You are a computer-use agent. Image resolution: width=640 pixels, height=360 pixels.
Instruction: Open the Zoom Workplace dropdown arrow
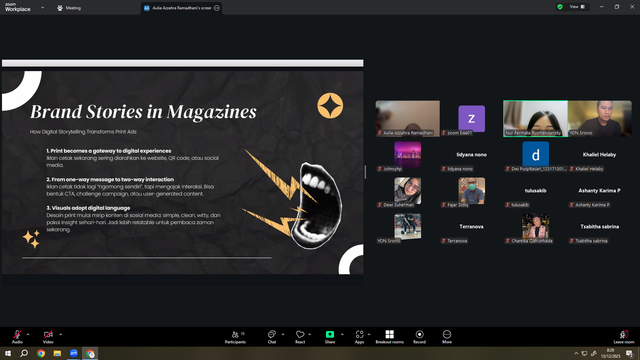[42, 7]
